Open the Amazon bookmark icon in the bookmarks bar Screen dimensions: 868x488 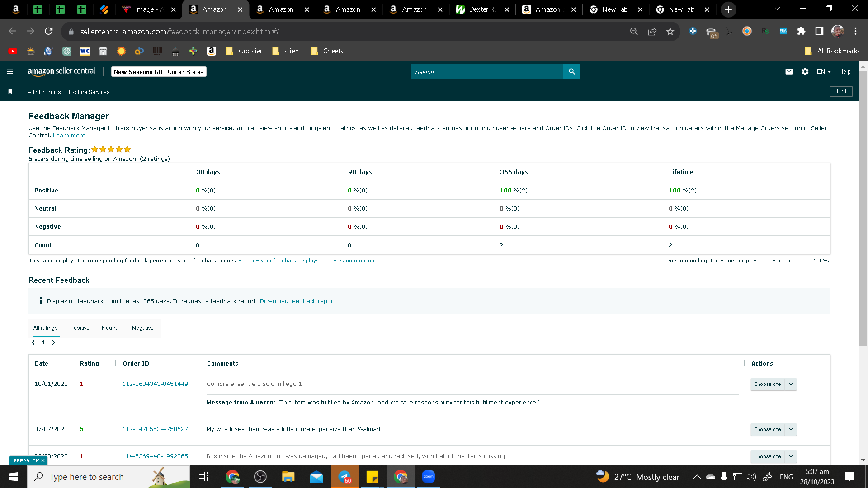pyautogui.click(x=212, y=51)
